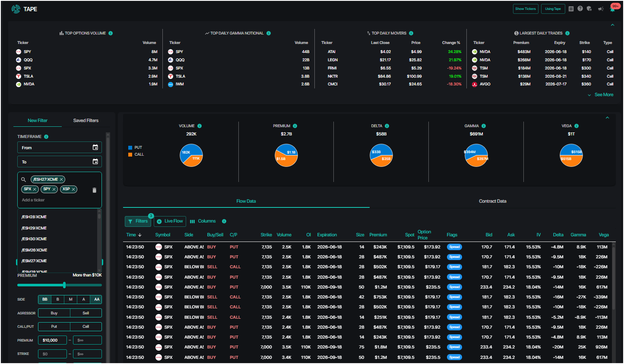Open the announcements megaphone icon
Screen dimensions: 624x364
[x=601, y=9]
